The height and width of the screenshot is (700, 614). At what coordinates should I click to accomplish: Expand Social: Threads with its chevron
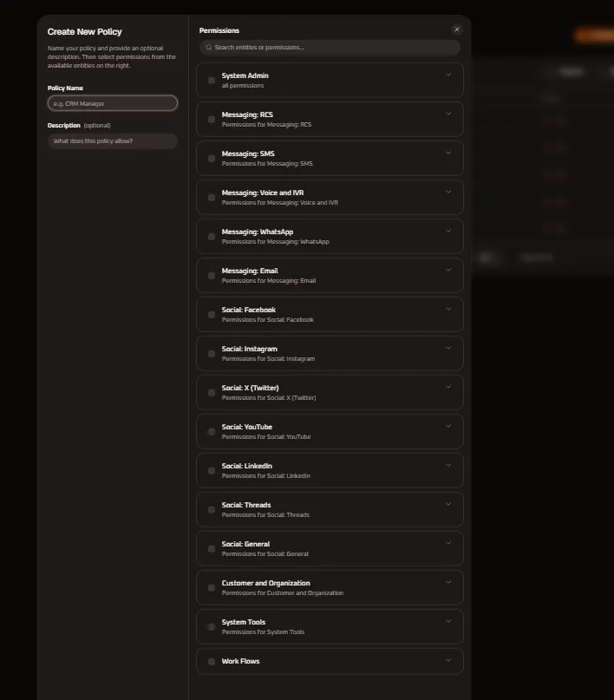pyautogui.click(x=448, y=504)
